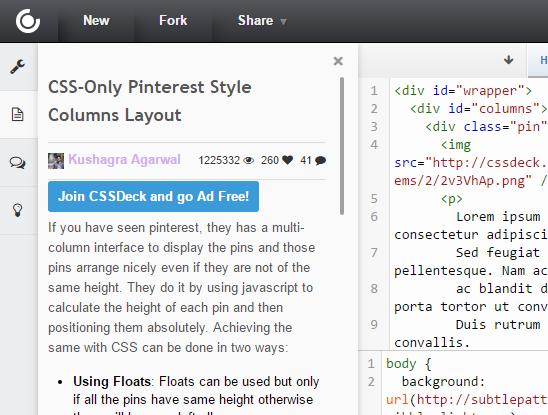The image size is (548, 415).
Task: Click the CSSDeck logo icon
Action: 28,21
